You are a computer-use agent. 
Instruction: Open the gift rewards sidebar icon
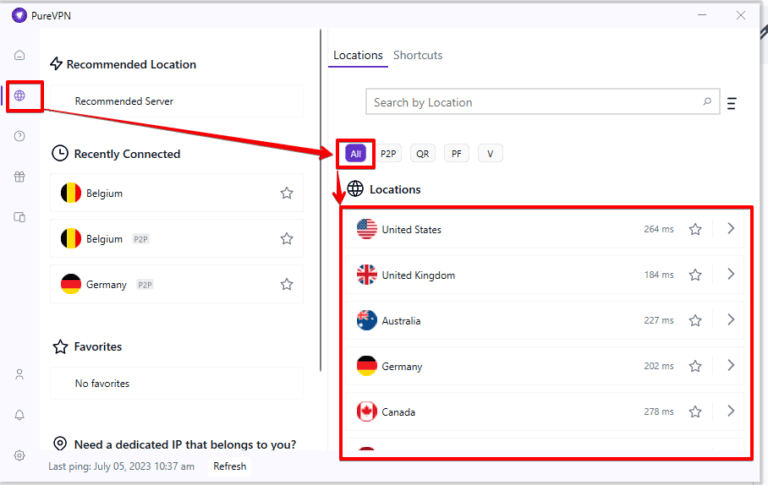click(x=20, y=177)
